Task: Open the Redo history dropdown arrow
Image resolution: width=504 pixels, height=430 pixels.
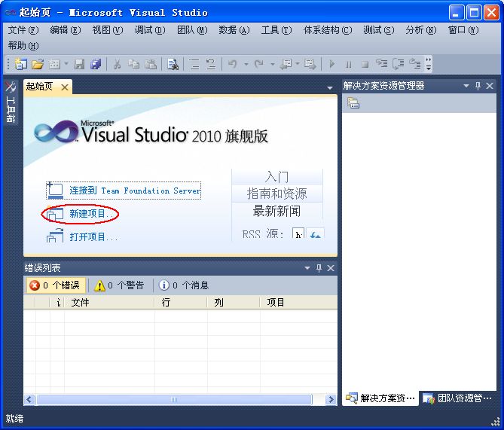Action: tap(272, 64)
